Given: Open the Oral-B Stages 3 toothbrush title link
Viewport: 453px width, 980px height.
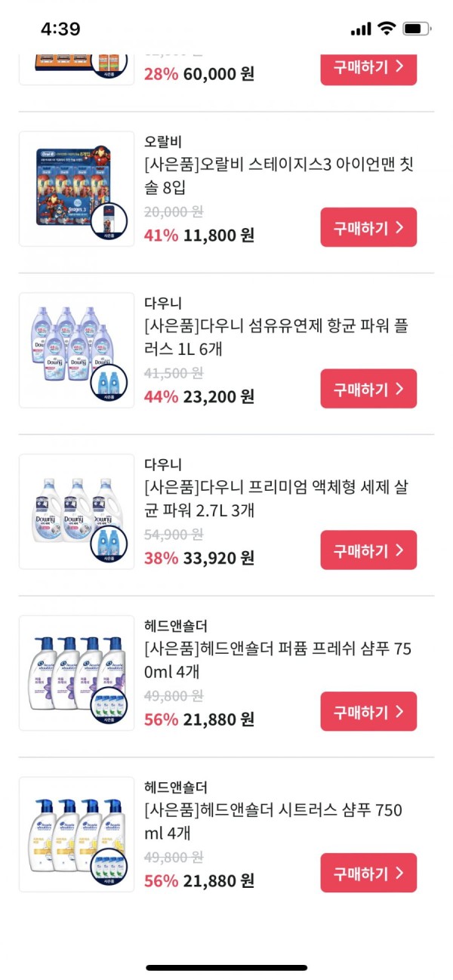Looking at the screenshot, I should tap(279, 176).
